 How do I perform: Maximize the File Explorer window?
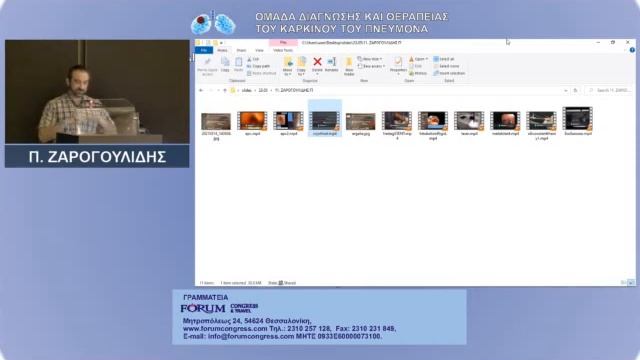tap(613, 42)
